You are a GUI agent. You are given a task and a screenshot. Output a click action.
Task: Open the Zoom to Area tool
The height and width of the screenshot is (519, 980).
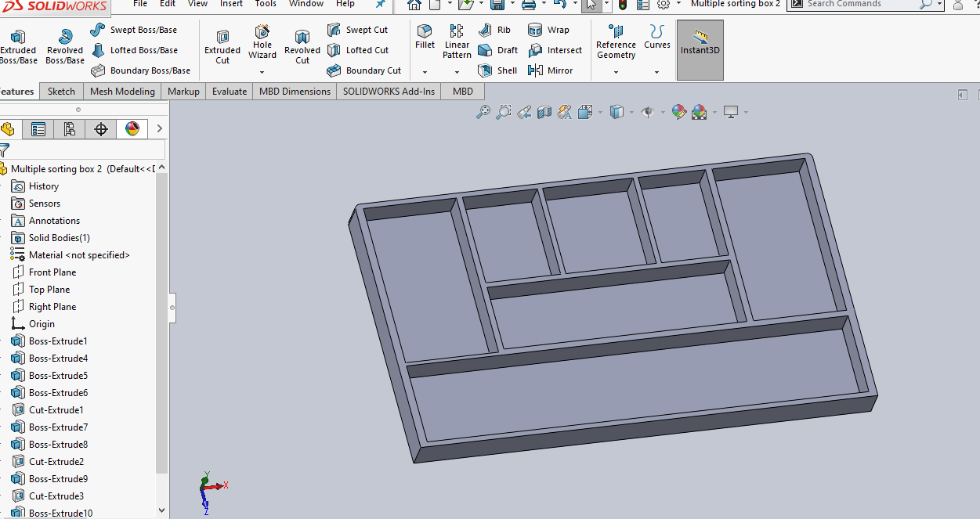coord(504,112)
